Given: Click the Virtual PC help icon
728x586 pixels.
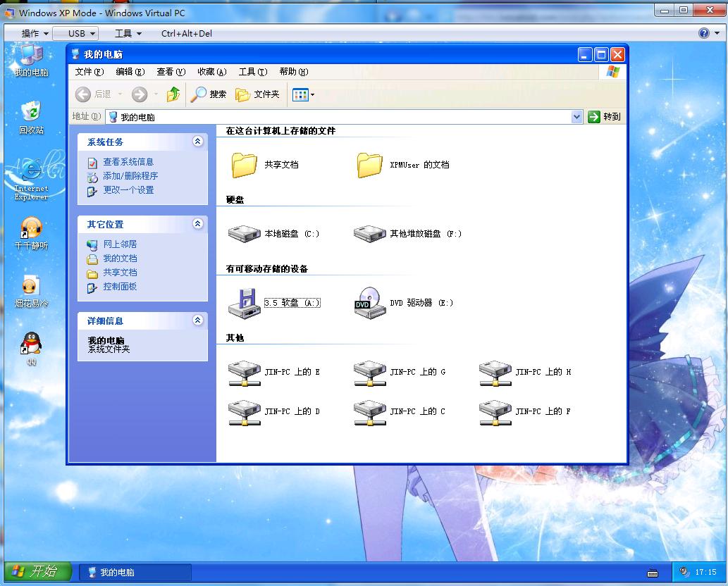Looking at the screenshot, I should coord(704,33).
